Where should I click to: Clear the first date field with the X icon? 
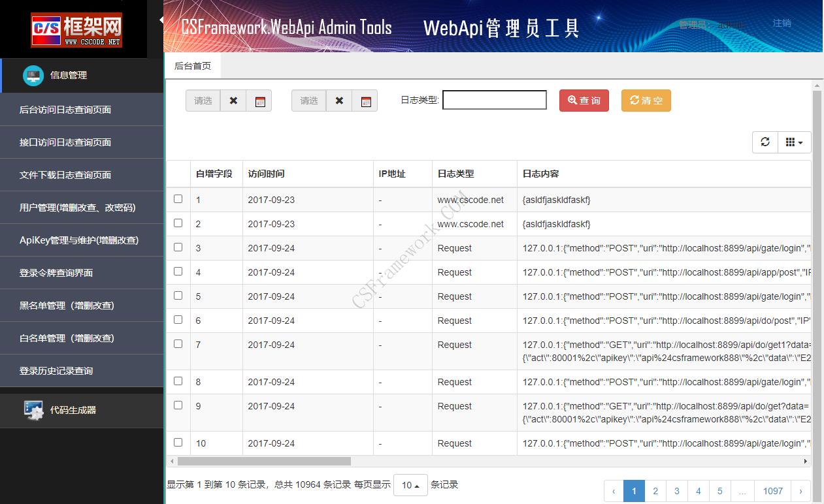click(x=233, y=101)
